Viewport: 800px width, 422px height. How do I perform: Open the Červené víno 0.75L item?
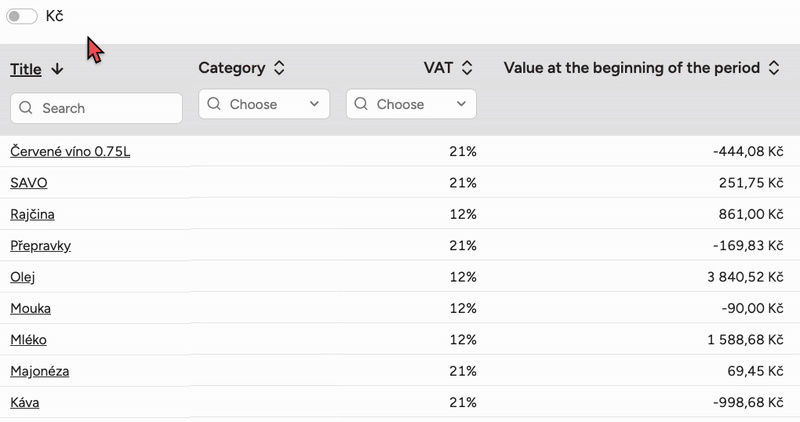click(70, 151)
